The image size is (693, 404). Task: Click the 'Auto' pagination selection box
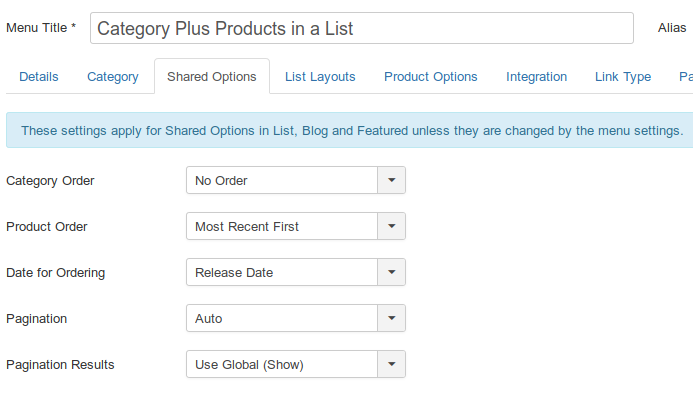(x=281, y=319)
